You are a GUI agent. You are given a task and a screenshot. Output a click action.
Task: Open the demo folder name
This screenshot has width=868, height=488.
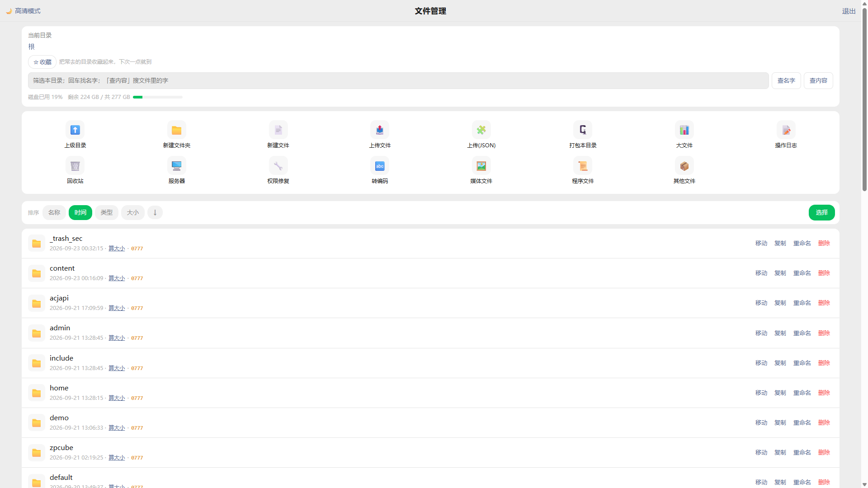click(x=59, y=418)
